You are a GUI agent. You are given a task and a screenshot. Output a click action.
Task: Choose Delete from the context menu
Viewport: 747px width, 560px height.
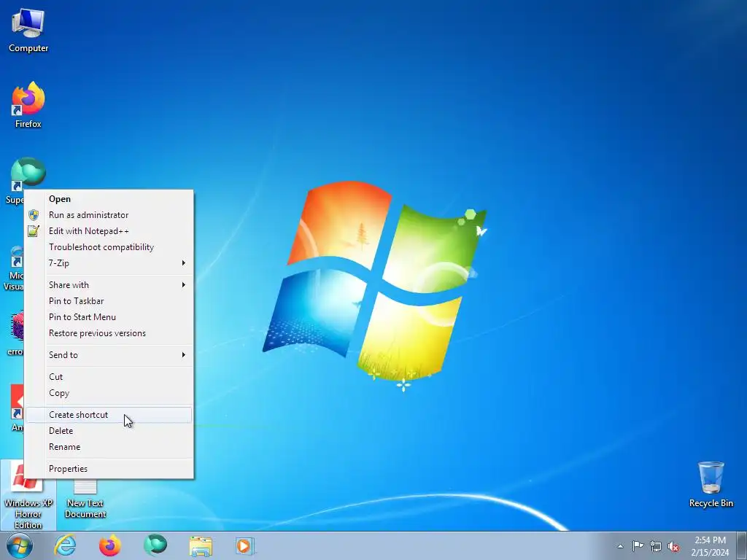[109, 431]
